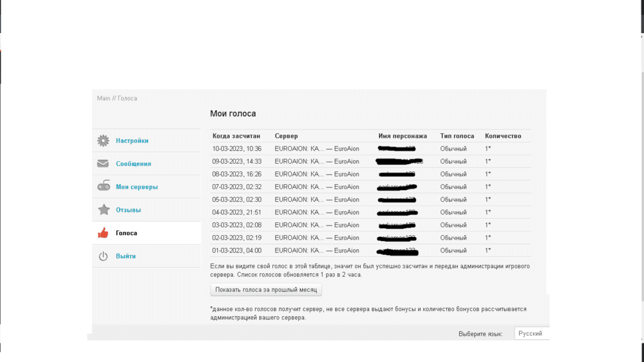Open the Настройки menu item
This screenshot has width=644, height=362.
(132, 140)
